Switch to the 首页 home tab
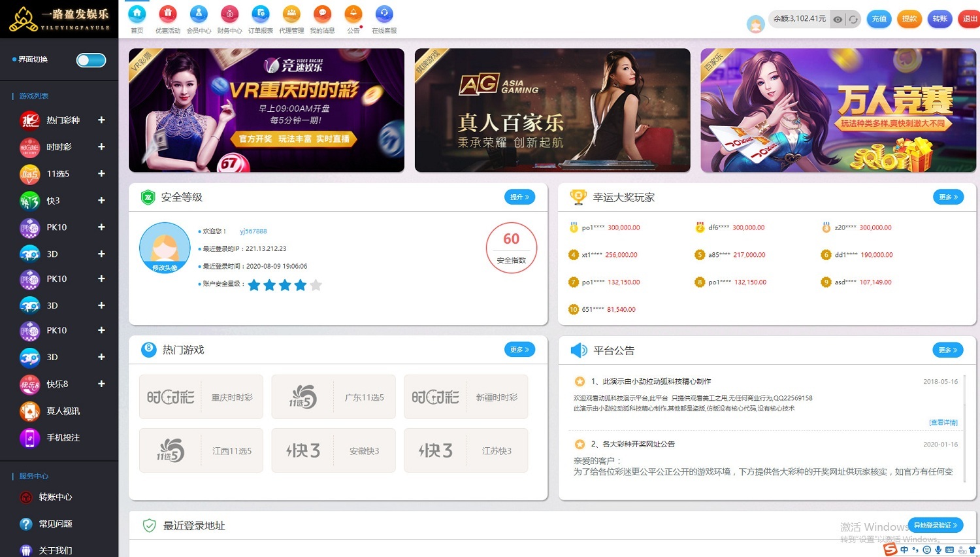Image resolution: width=980 pixels, height=557 pixels. 137,14
